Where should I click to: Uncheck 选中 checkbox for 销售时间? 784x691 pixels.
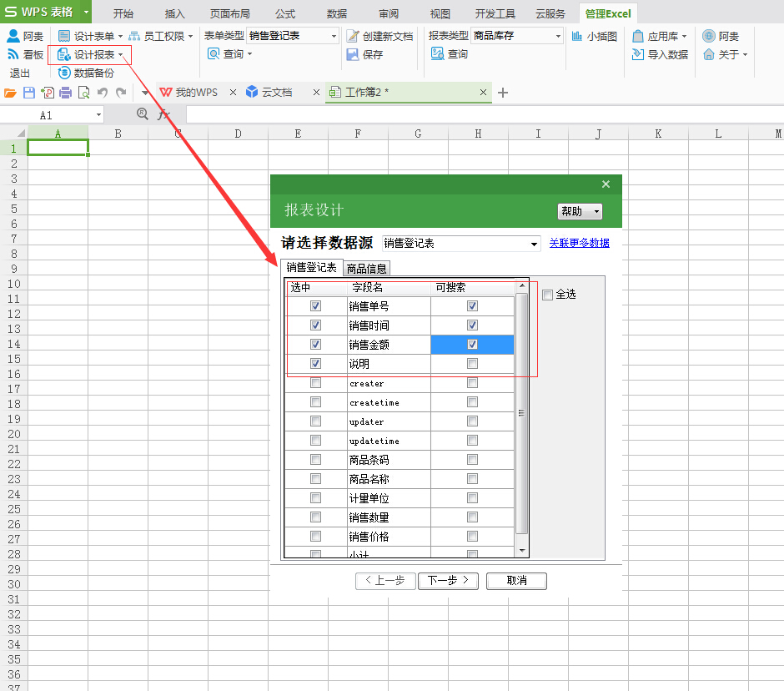(315, 325)
